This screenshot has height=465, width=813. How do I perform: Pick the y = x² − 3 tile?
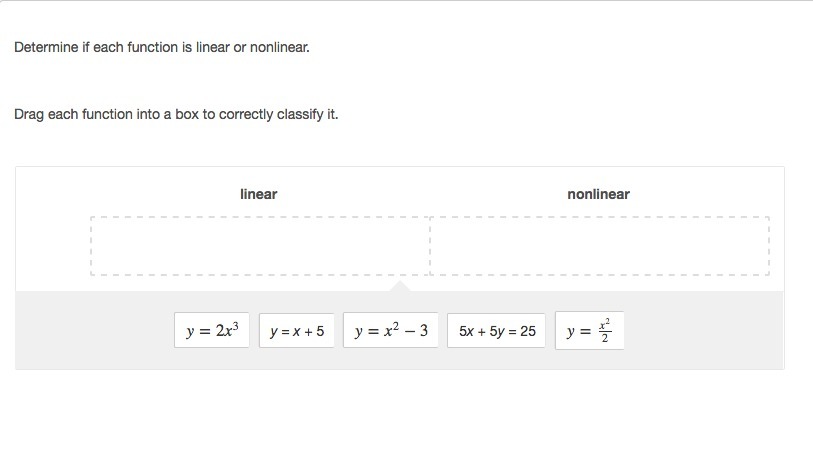coord(391,331)
